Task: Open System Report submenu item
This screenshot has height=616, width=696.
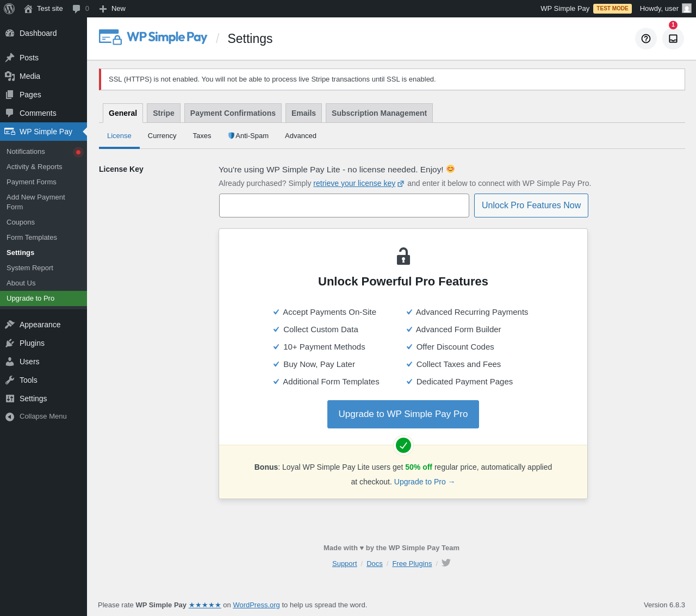Action: [x=43, y=268]
